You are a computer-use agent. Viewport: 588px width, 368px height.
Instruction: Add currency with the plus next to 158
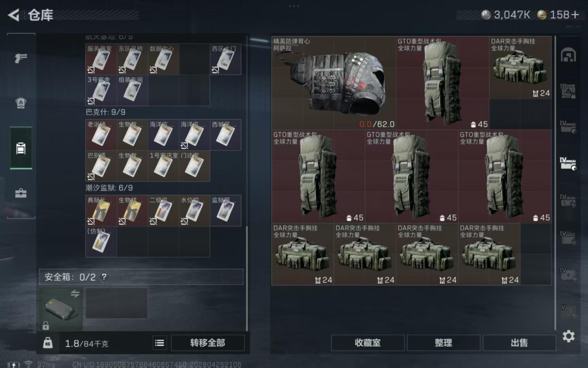click(575, 15)
